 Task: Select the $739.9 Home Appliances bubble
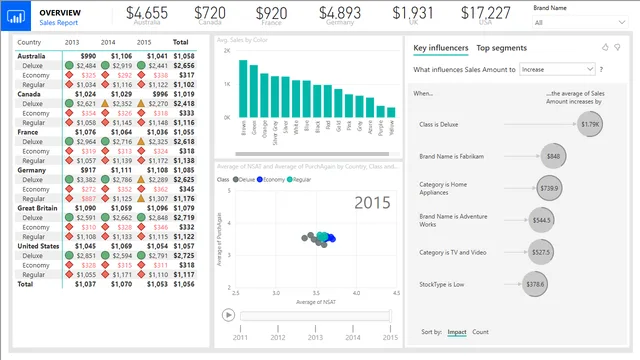click(x=549, y=188)
